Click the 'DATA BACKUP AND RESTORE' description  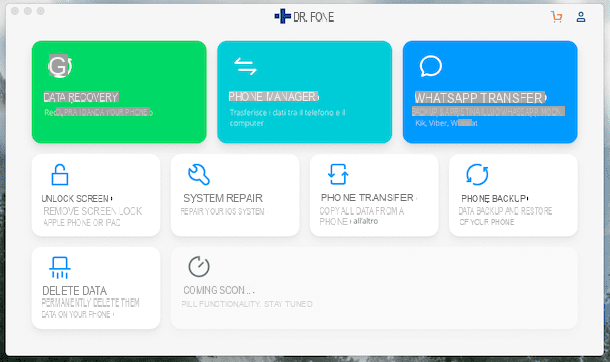(x=505, y=211)
